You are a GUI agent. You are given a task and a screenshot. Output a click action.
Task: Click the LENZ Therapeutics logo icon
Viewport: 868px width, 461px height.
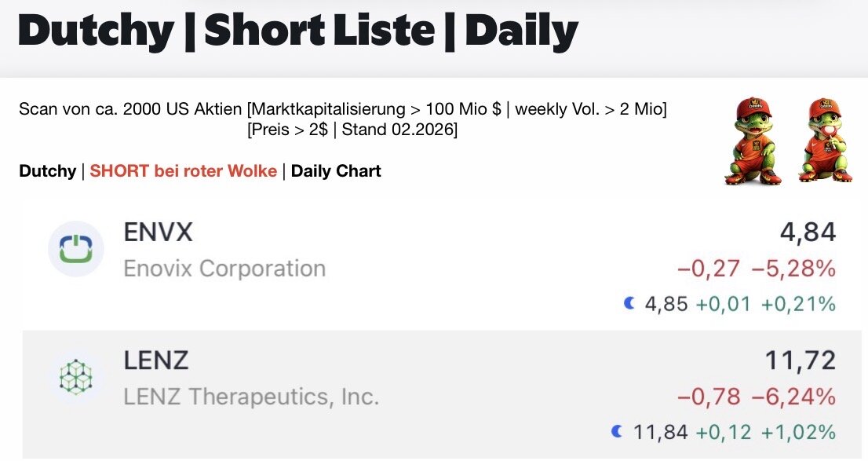(76, 378)
